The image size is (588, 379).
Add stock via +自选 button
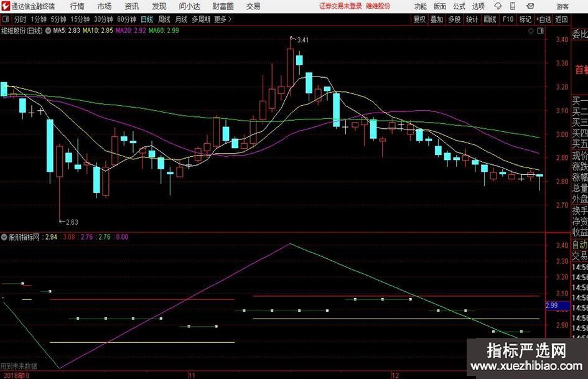(x=543, y=19)
